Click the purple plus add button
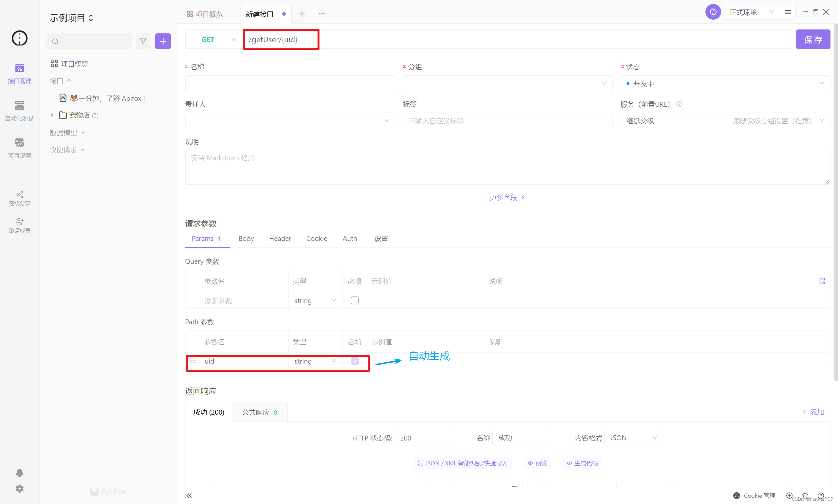Viewport: 838px width, 504px height. click(x=163, y=42)
